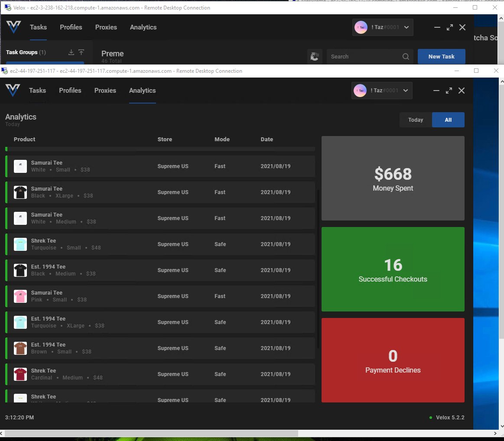Screen dimensions: 504x441
Task: Click the 0 Payment Declines card
Action: point(393,360)
